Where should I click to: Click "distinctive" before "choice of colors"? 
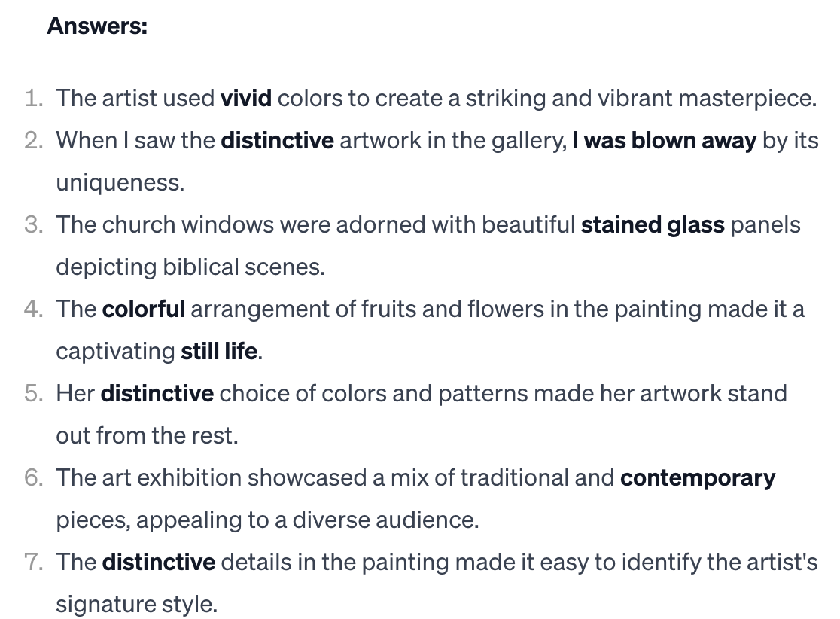pyautogui.click(x=157, y=394)
